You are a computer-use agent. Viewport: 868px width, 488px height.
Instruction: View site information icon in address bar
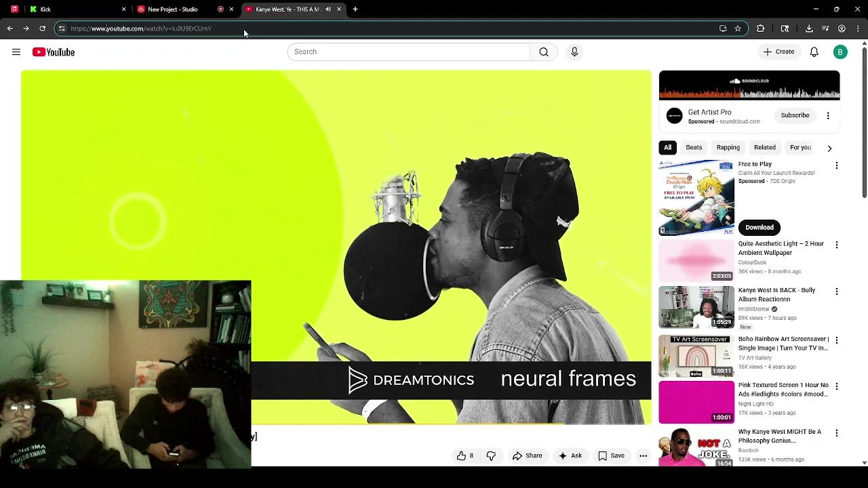point(62,28)
